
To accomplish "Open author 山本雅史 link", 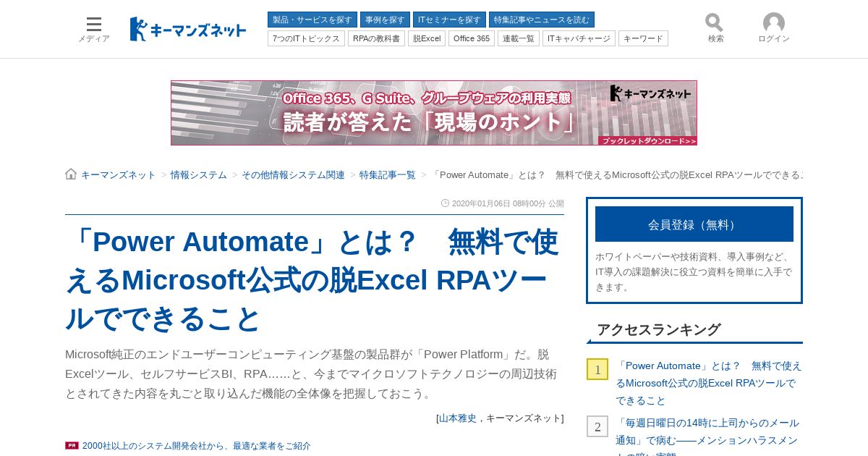I will coord(458,418).
